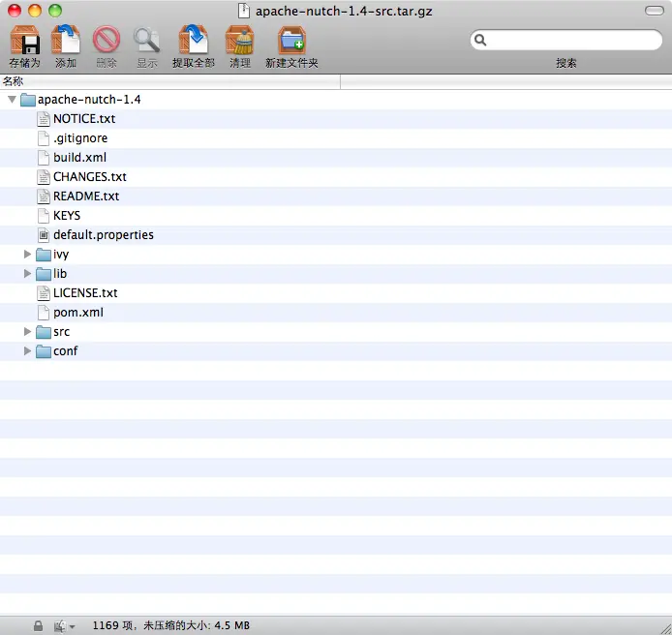672x635 pixels.
Task: Click the lock icon in the status bar
Action: click(38, 626)
